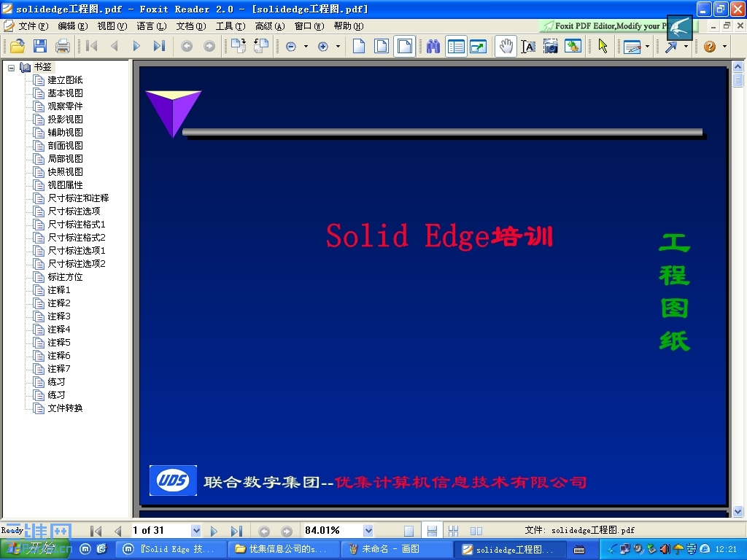Select the text selection tool
This screenshot has width=747, height=560.
coord(528,46)
